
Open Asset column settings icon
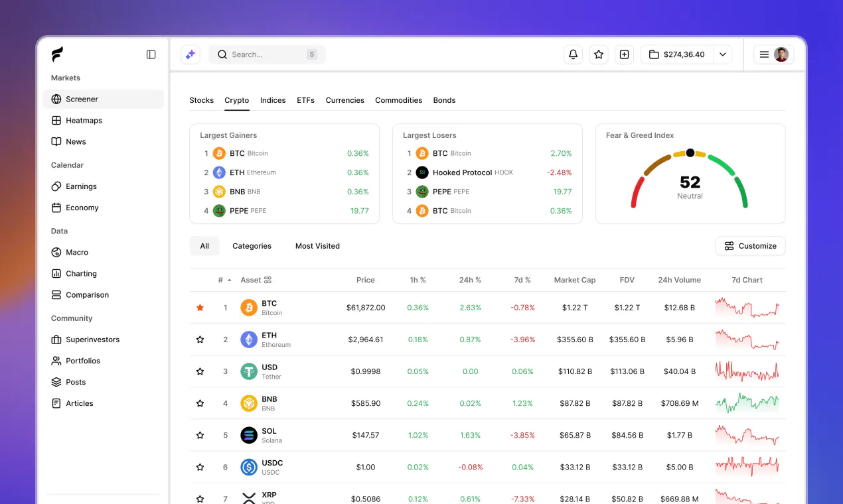268,281
